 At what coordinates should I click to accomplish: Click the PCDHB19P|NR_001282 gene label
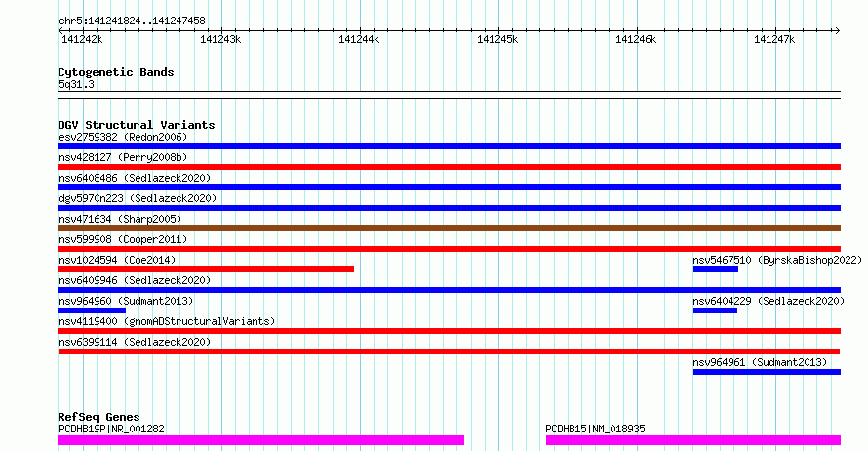(x=111, y=429)
